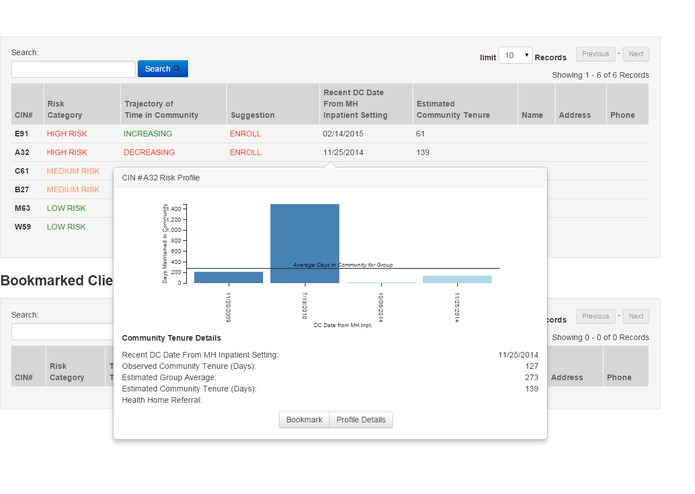The height and width of the screenshot is (494, 695).
Task: Open Profile Details in the popup
Action: [361, 420]
